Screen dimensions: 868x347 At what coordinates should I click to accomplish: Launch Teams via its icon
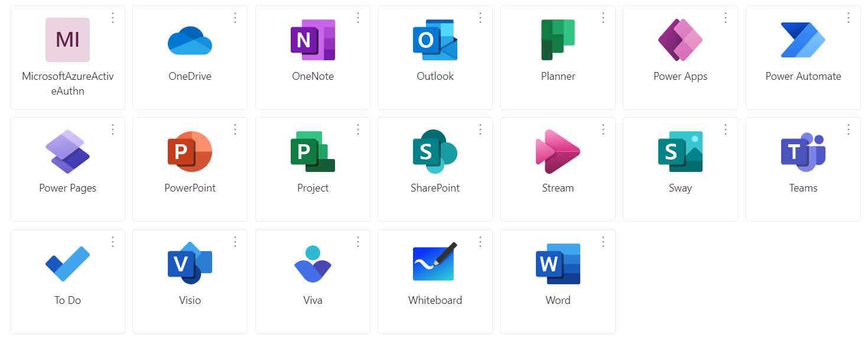click(x=803, y=151)
